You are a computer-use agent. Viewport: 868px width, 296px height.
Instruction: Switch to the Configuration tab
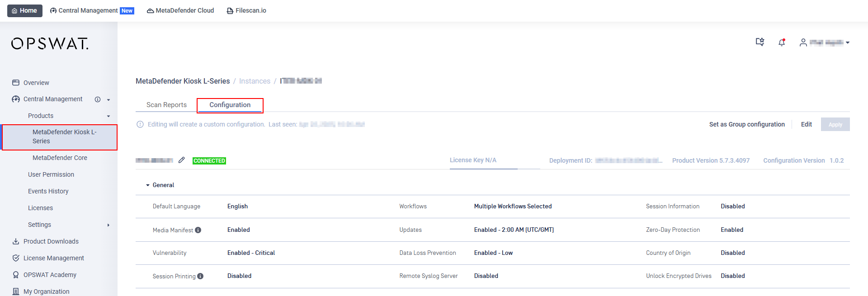pos(230,105)
